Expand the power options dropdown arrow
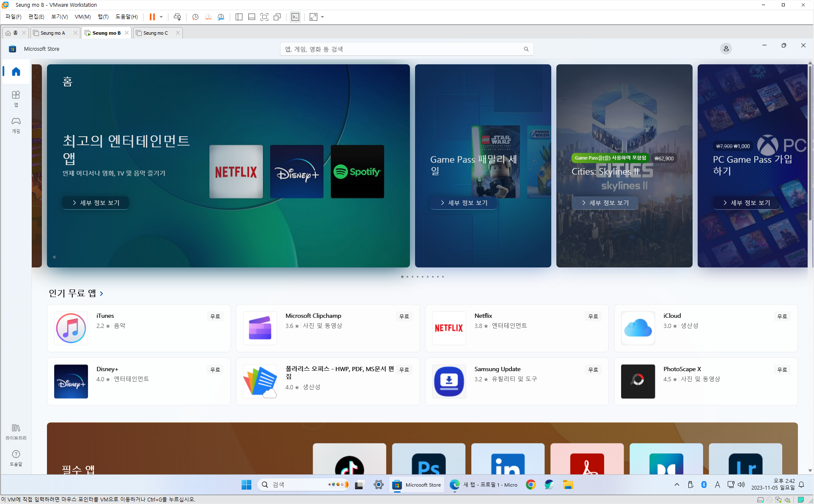Viewport: 814px width, 504px height. click(x=161, y=17)
